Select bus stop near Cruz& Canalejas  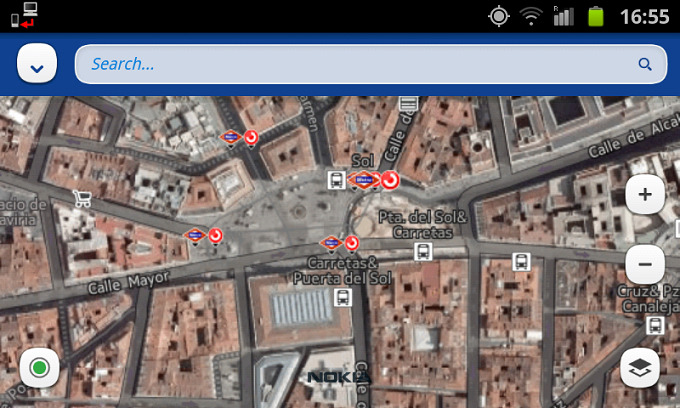655,325
